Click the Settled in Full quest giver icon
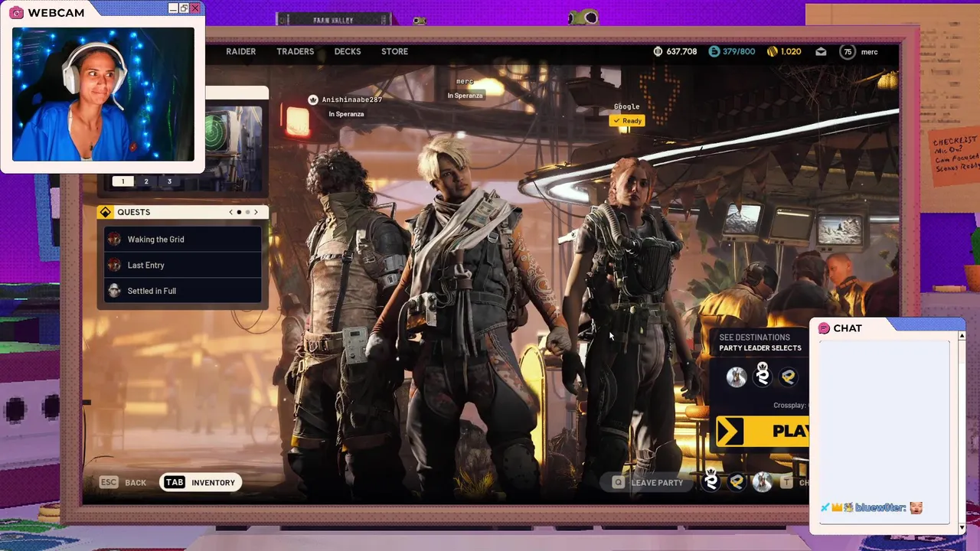The width and height of the screenshot is (980, 551). pos(114,291)
